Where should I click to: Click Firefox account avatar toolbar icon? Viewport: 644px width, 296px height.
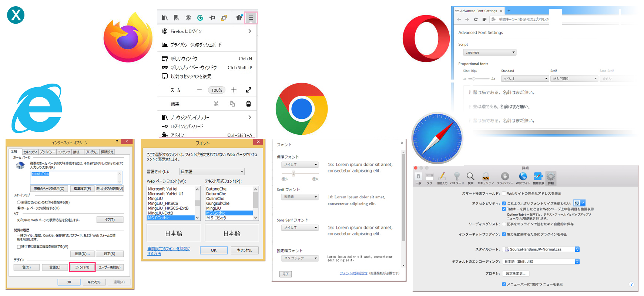coord(188,18)
